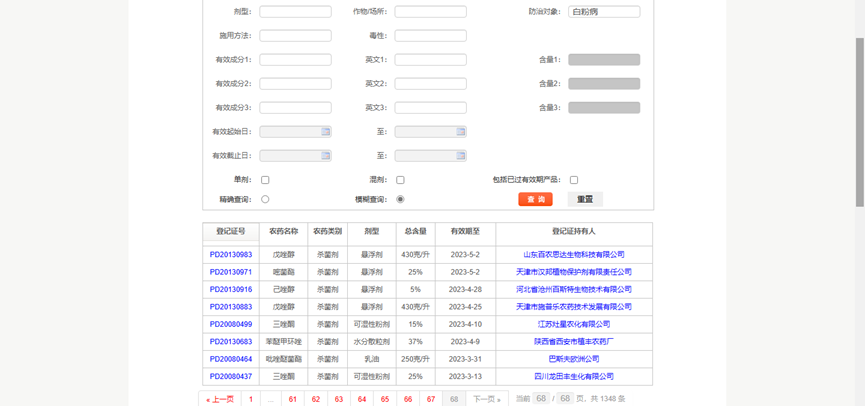The image size is (865, 406).
Task: Open 陕西省西安市植丰农药厂 holder link
Action: click(x=574, y=342)
